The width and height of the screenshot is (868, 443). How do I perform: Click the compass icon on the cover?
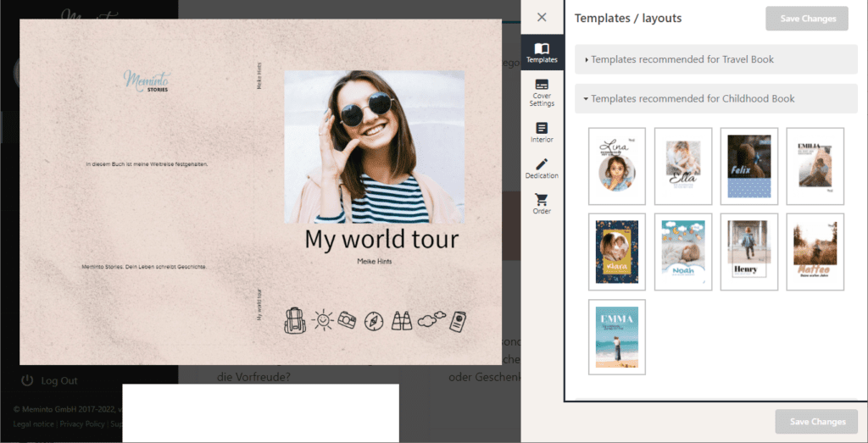click(x=374, y=321)
